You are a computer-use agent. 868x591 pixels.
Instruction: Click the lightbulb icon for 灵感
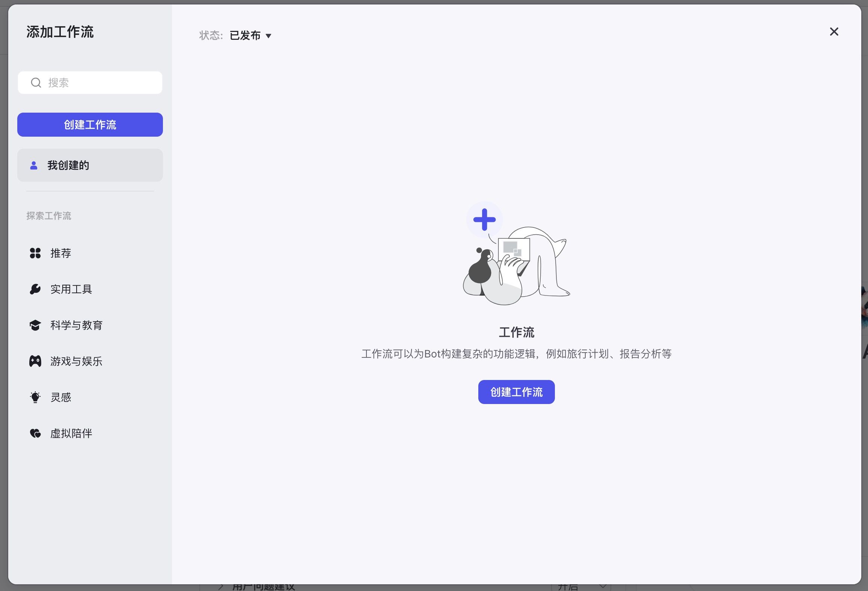click(x=35, y=397)
